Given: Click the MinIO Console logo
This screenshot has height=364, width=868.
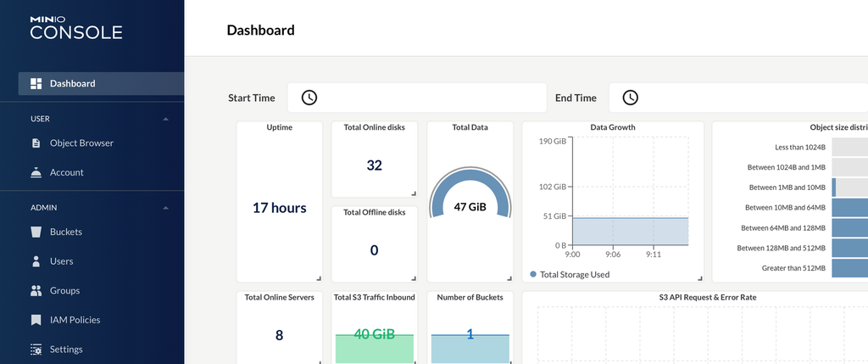Looking at the screenshot, I should [75, 28].
